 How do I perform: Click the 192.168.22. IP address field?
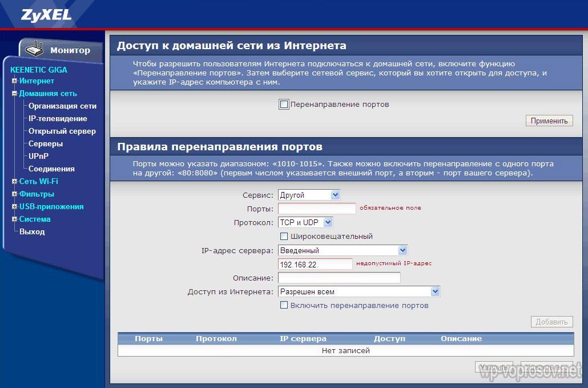click(x=315, y=264)
